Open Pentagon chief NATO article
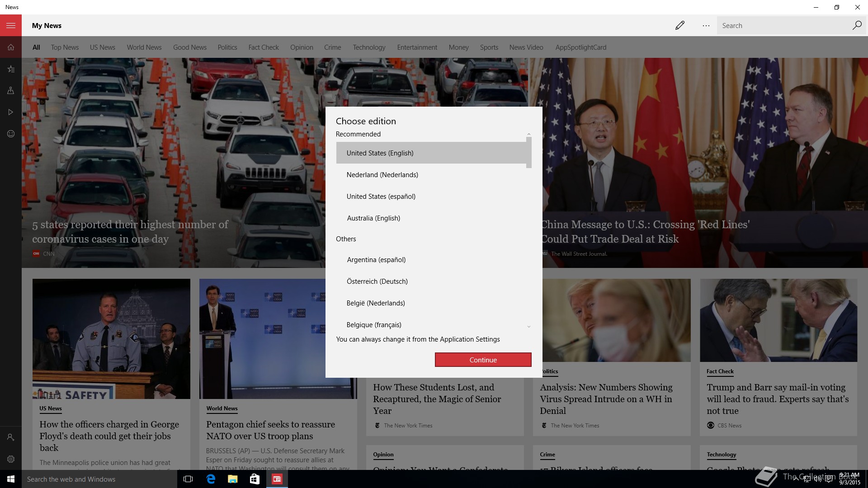Viewport: 868px width, 488px height. coord(271,430)
